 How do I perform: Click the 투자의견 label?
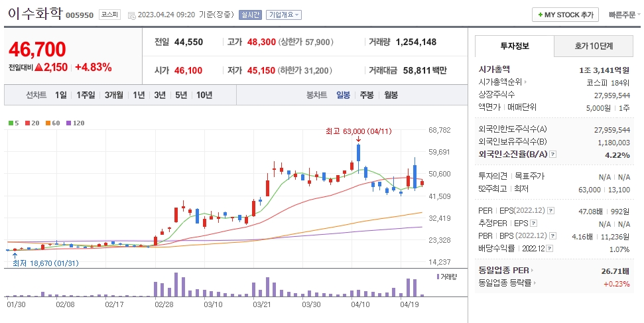click(x=493, y=176)
